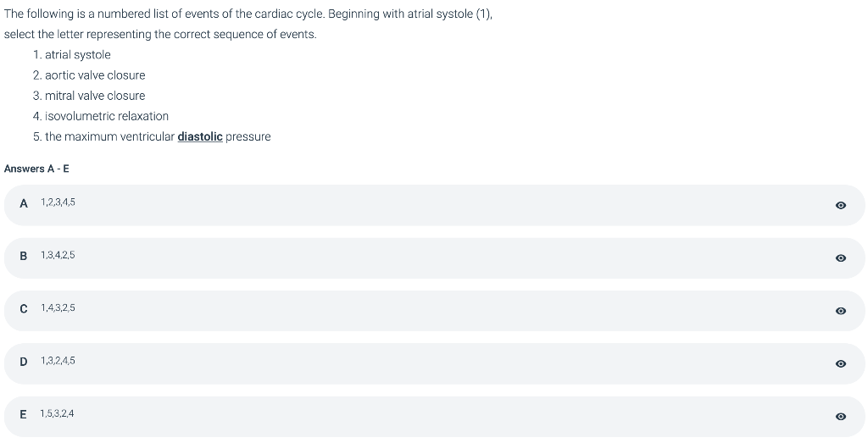
Task: Click the sequence text 1,3,4,2,5
Action: (58, 255)
